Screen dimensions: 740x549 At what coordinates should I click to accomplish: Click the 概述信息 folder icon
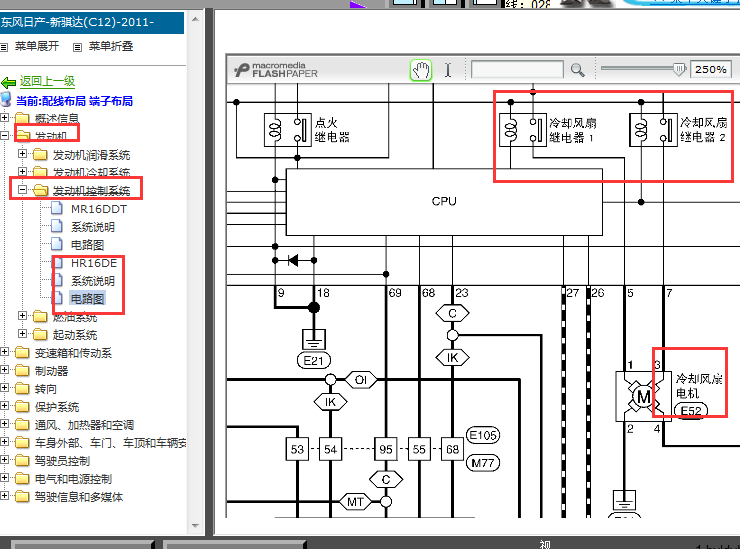[22, 118]
